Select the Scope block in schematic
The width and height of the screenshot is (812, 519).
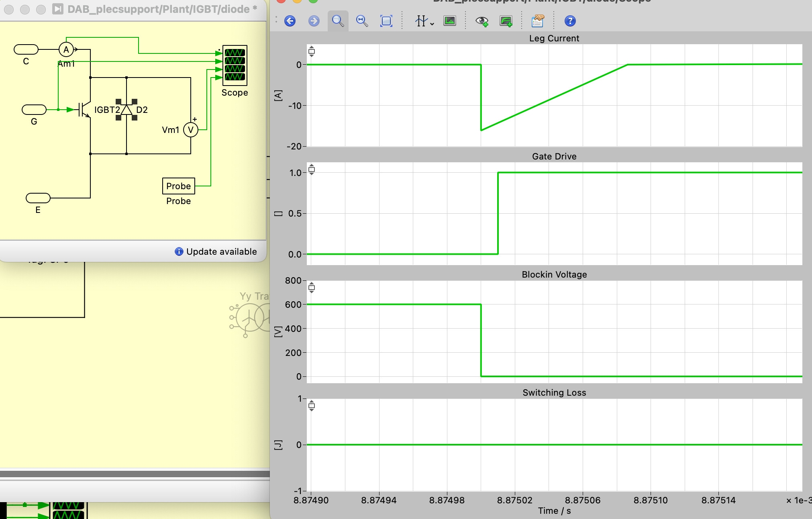235,65
